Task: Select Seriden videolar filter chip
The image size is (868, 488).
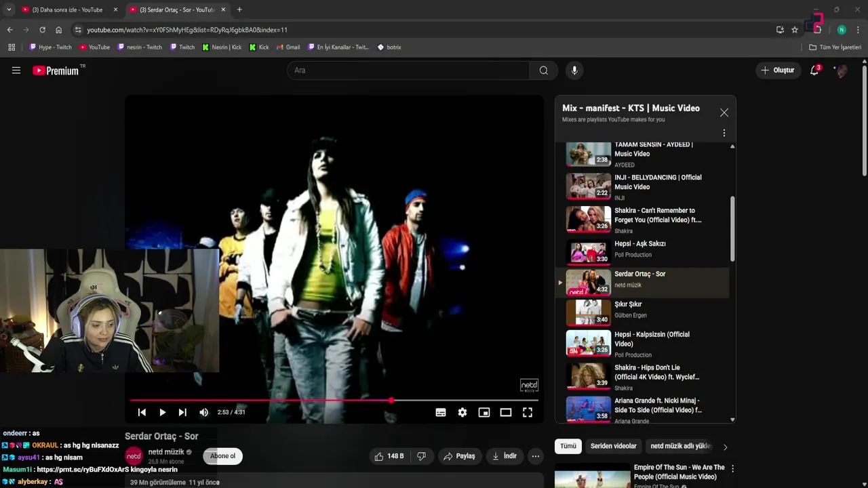Action: [x=613, y=446]
